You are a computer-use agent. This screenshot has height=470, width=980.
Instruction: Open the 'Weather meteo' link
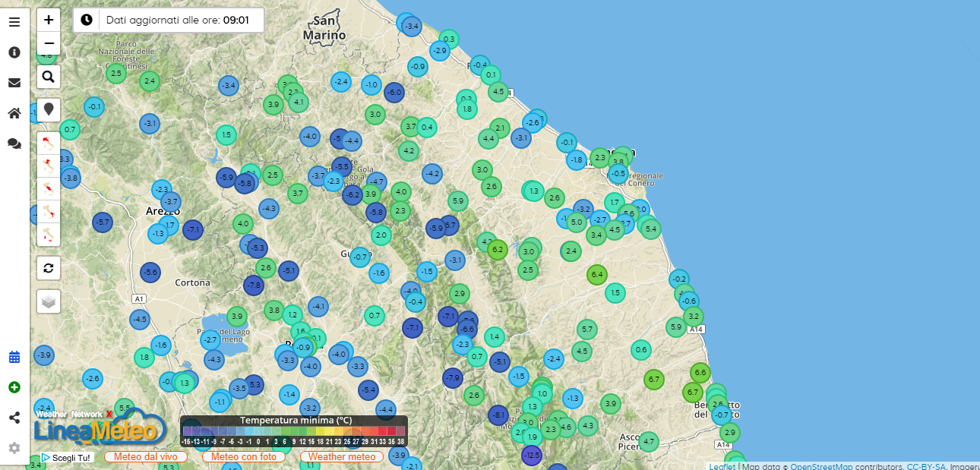pos(342,456)
